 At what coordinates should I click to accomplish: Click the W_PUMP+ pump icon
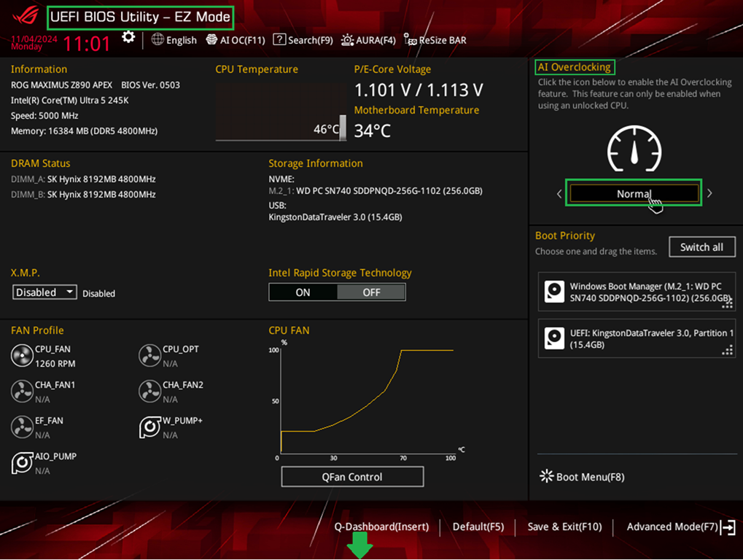(149, 427)
